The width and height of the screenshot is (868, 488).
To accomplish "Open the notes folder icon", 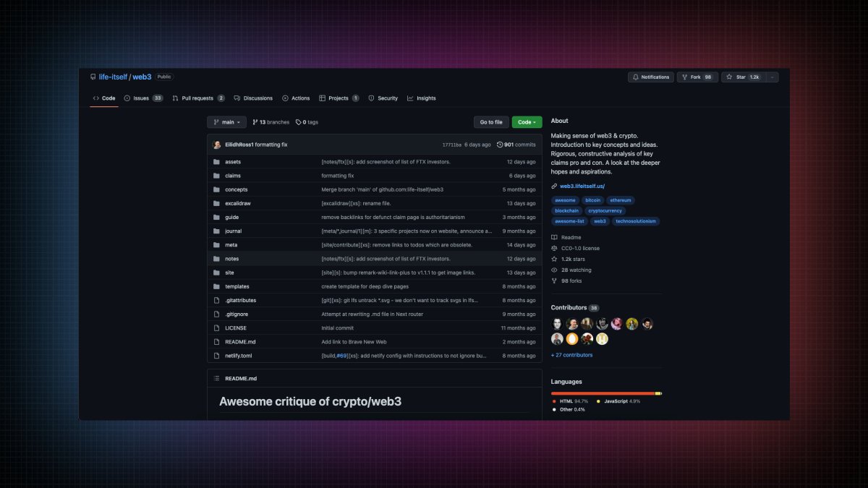I will coord(216,259).
